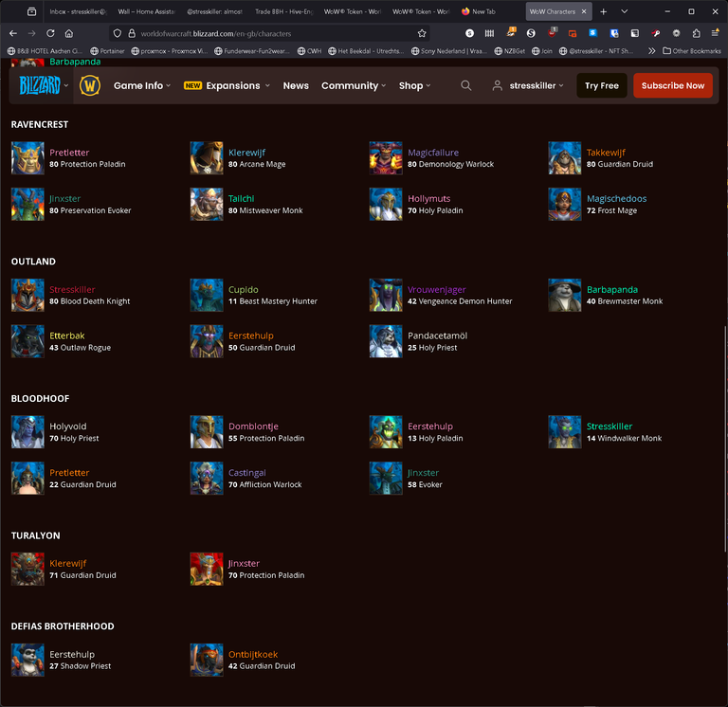Open the Stresskiller Windwalker Monk character

[x=605, y=432]
